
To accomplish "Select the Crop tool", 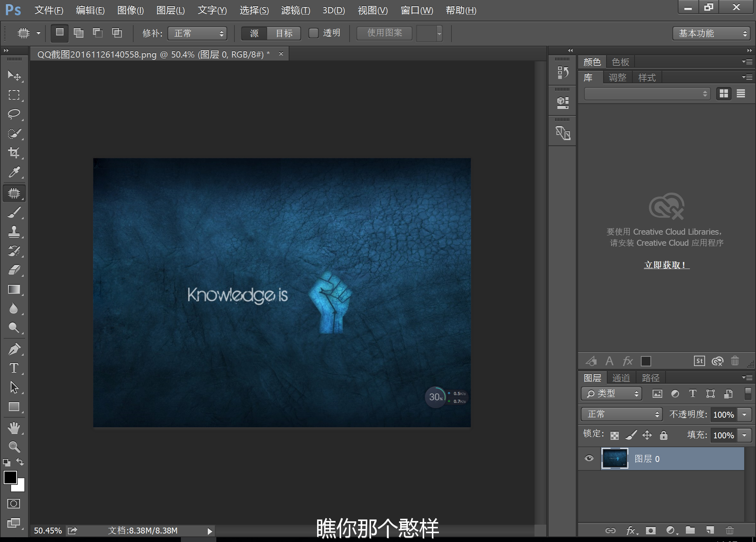I will click(14, 153).
